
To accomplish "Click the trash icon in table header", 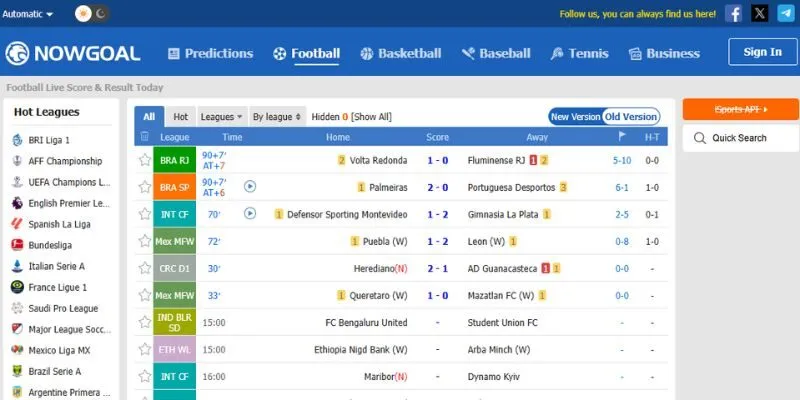I will [145, 137].
